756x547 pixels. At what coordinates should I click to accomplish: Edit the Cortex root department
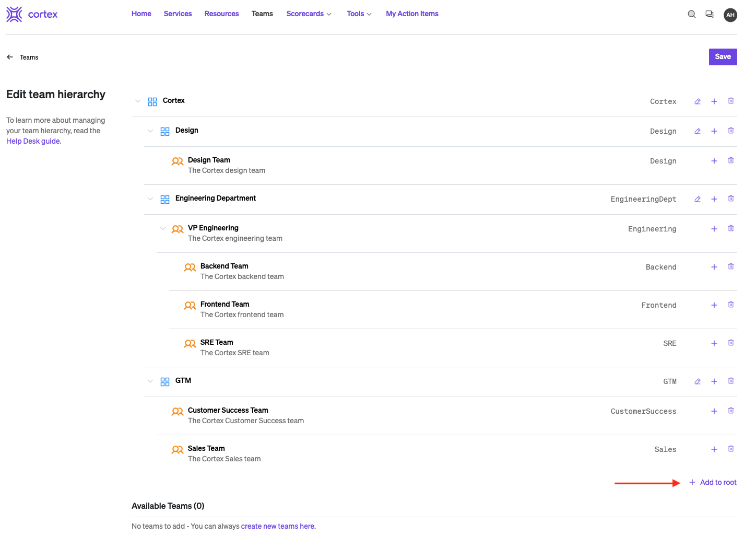pos(698,101)
